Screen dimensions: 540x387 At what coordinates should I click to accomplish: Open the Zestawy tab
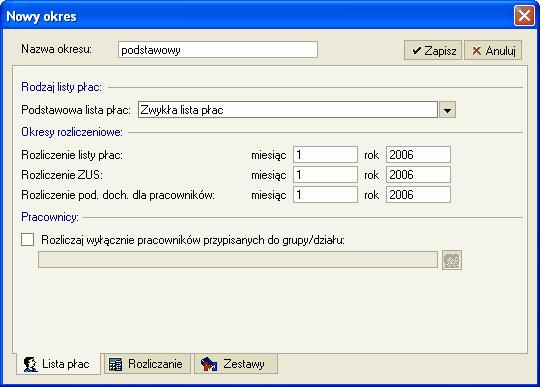click(x=236, y=364)
